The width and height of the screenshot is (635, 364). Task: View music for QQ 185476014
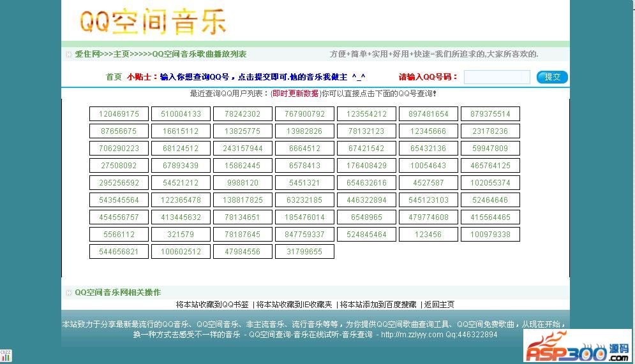[x=305, y=217]
